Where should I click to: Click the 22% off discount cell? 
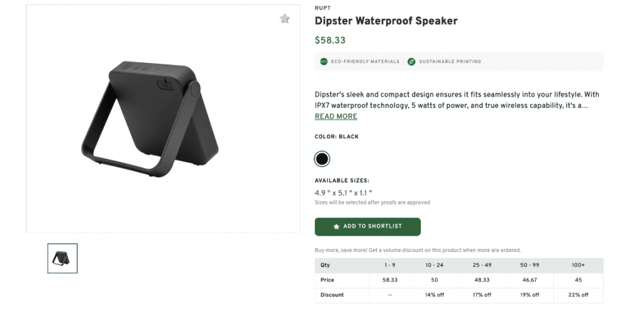click(579, 295)
